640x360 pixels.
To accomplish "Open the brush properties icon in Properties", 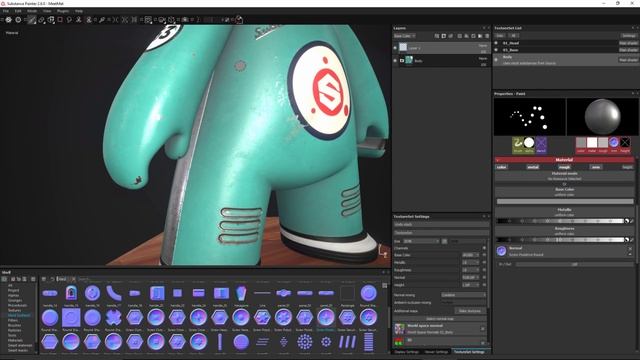I will 518,144.
